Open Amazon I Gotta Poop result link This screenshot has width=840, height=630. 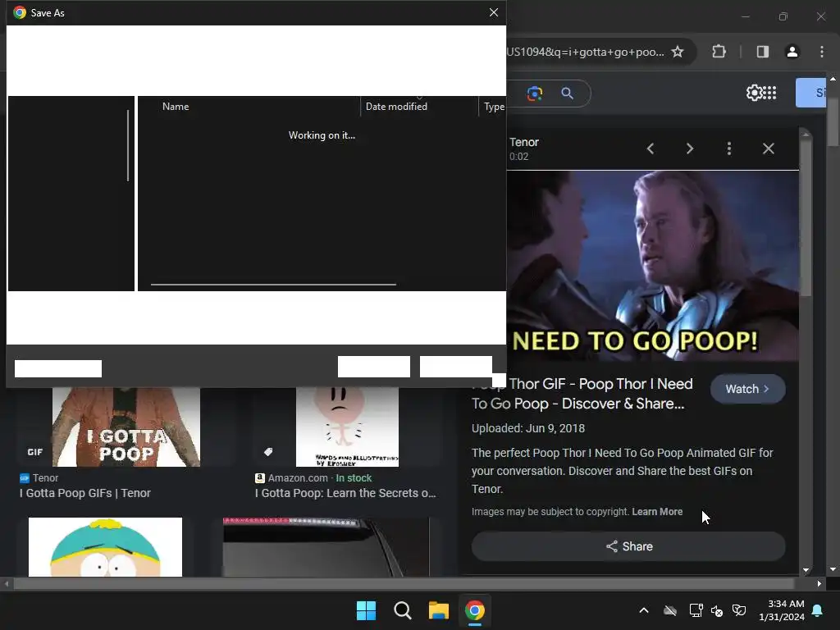345,493
